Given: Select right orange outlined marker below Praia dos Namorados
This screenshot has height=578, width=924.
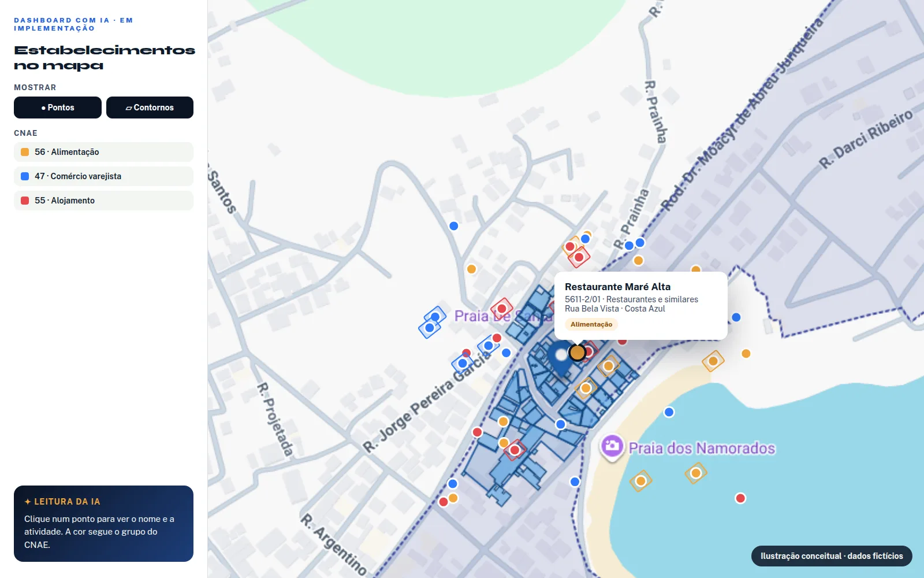Looking at the screenshot, I should pos(696,473).
